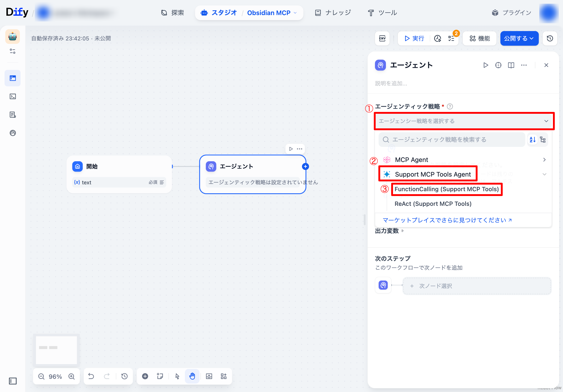The height and width of the screenshot is (392, 563).
Task: Click the 公開する publish button
Action: coord(519,38)
